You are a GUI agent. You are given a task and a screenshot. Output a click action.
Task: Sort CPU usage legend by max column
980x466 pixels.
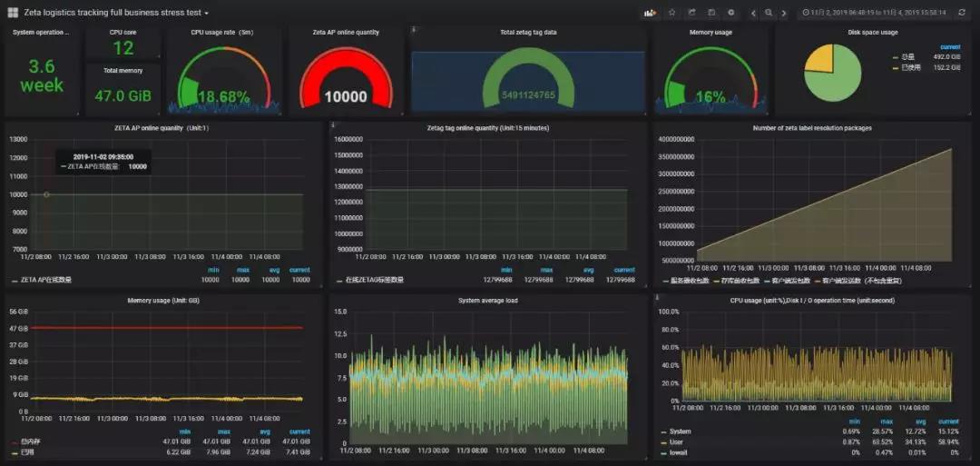pos(886,421)
